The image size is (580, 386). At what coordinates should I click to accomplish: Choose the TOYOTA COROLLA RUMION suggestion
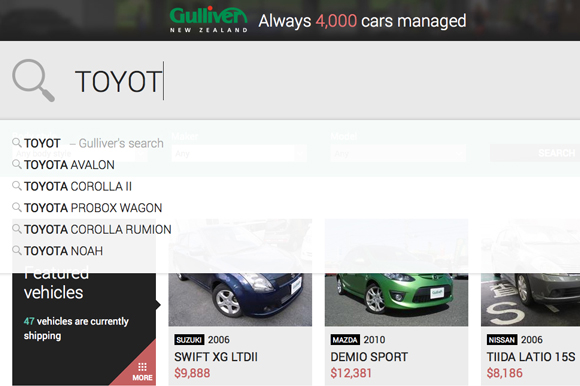(x=98, y=230)
